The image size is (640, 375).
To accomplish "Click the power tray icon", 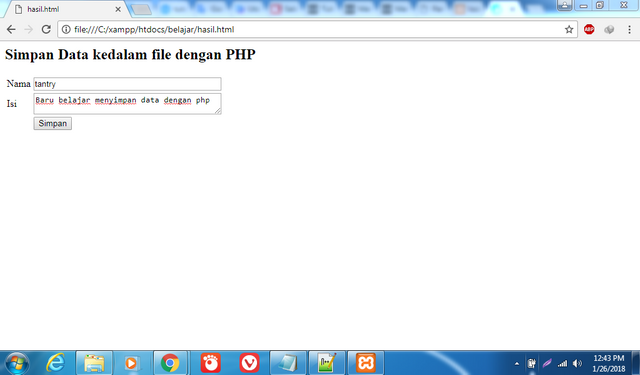I will pyautogui.click(x=531, y=363).
